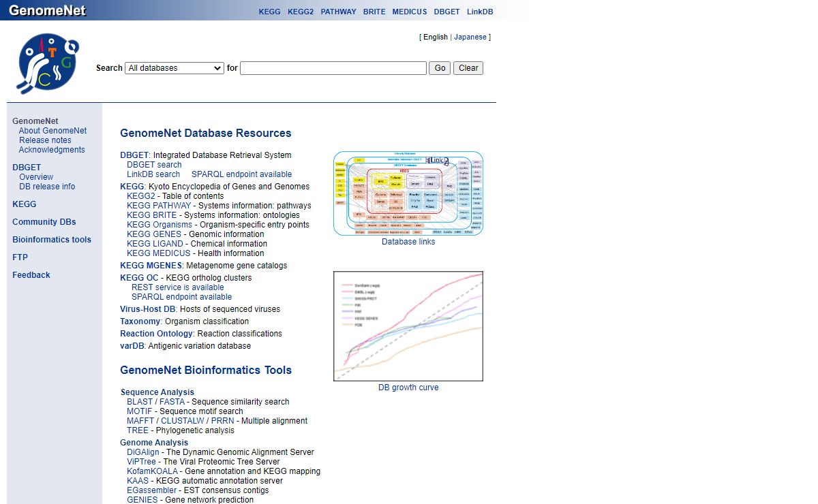818x504 pixels.
Task: Open the TREE phylogenetic analysis link
Action: [138, 430]
